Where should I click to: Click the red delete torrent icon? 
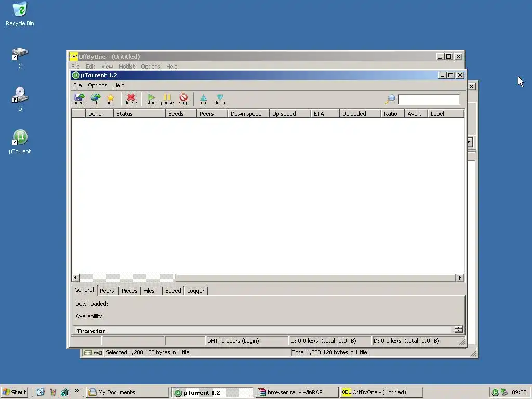pyautogui.click(x=130, y=99)
